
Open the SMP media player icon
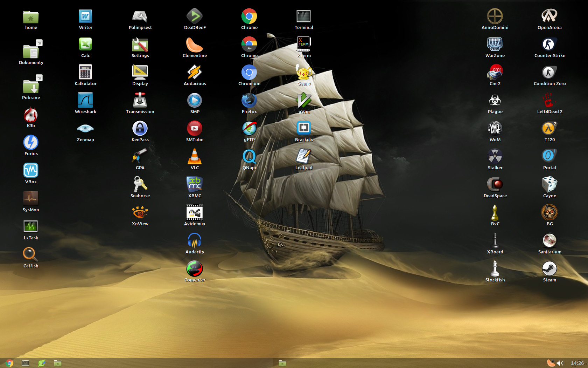tap(195, 101)
